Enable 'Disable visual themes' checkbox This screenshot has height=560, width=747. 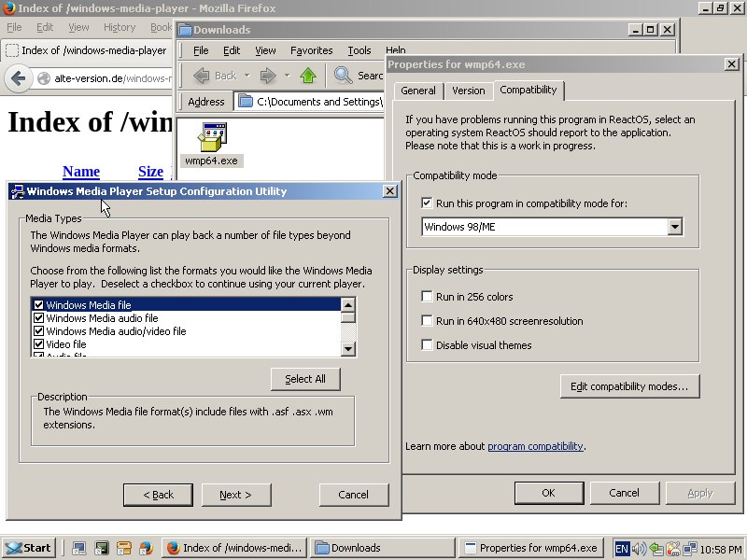(x=427, y=345)
